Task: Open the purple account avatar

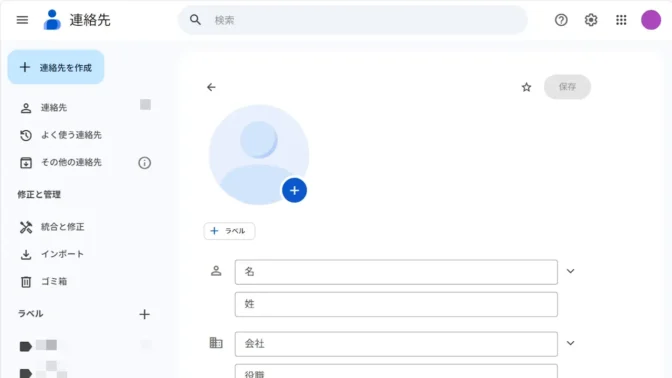Action: pos(651,20)
